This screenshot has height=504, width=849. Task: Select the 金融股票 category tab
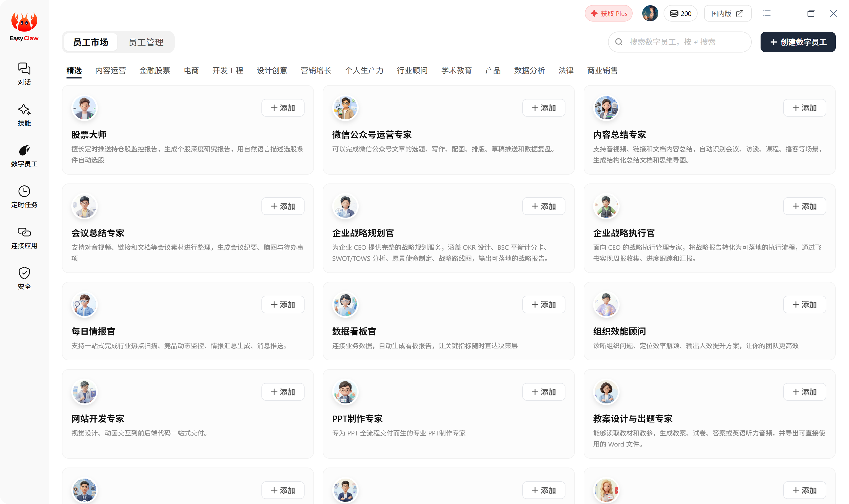pos(154,70)
